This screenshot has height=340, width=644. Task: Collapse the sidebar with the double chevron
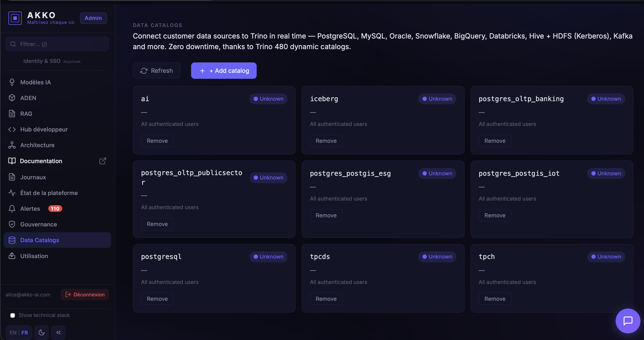pos(58,332)
